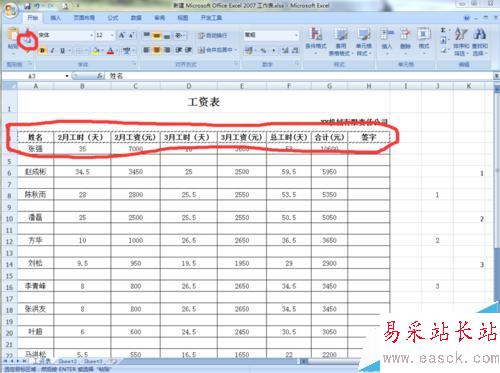The image size is (500, 373).
Task: Click the Name Box input field
Action: (33, 76)
